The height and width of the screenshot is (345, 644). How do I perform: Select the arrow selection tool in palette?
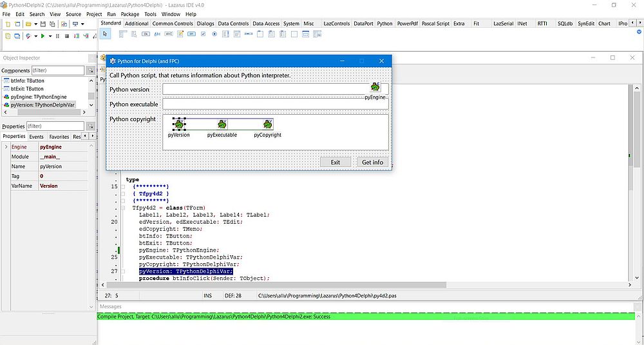click(105, 34)
